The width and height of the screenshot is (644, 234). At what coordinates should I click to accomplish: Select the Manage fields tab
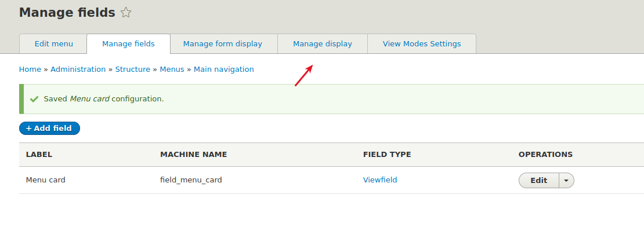pyautogui.click(x=128, y=44)
